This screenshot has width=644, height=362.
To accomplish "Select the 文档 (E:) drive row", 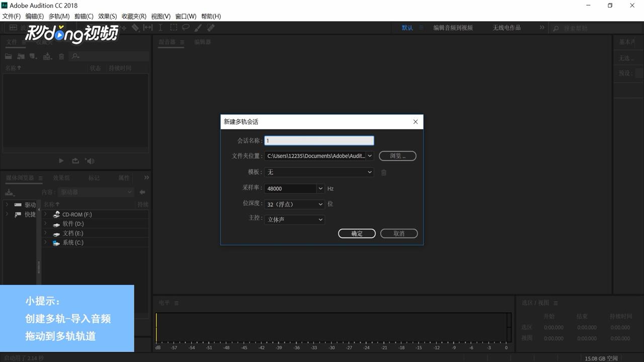I will (95, 233).
